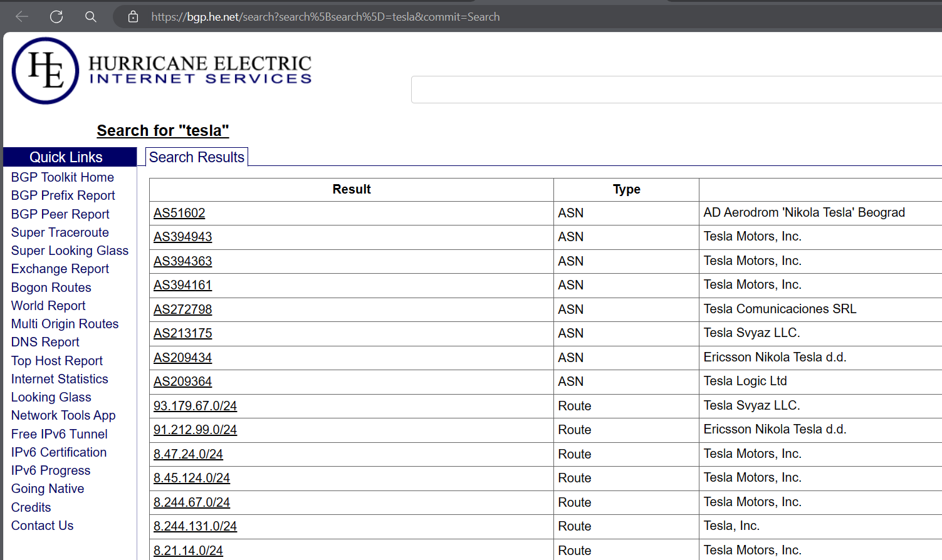
Task: Select the Search Results tab
Action: click(196, 157)
